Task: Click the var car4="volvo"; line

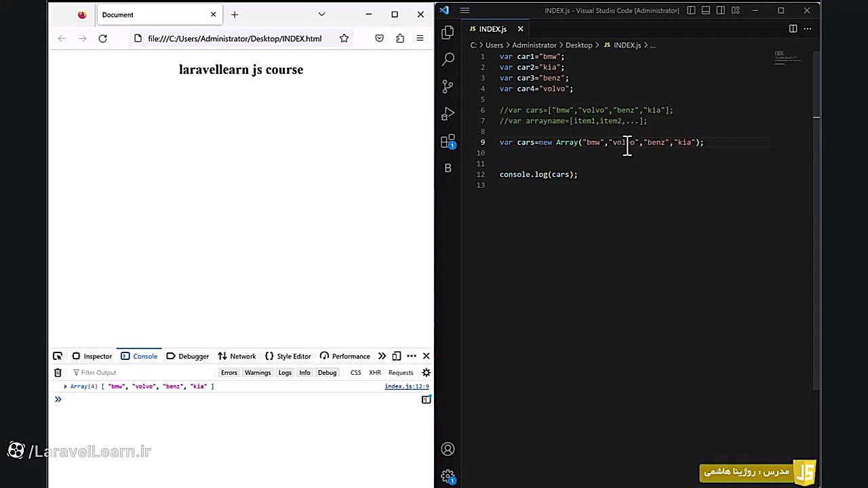Action: point(536,89)
